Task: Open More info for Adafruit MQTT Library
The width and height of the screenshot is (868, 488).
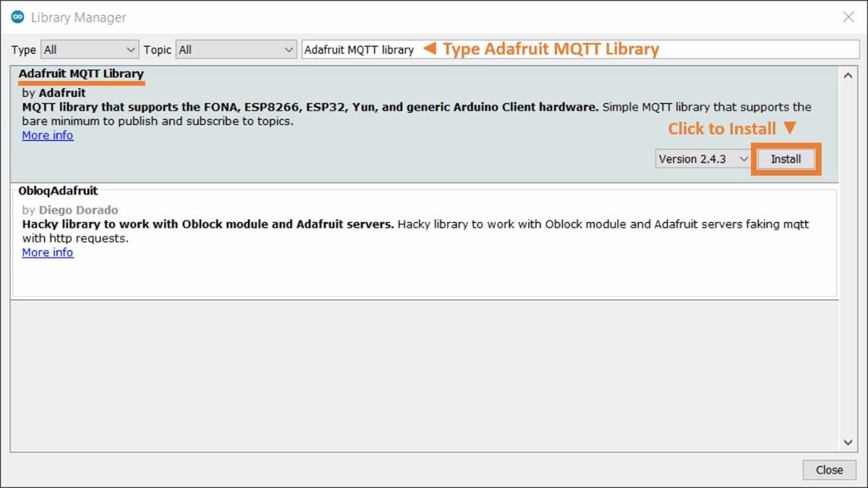Action: tap(47, 135)
